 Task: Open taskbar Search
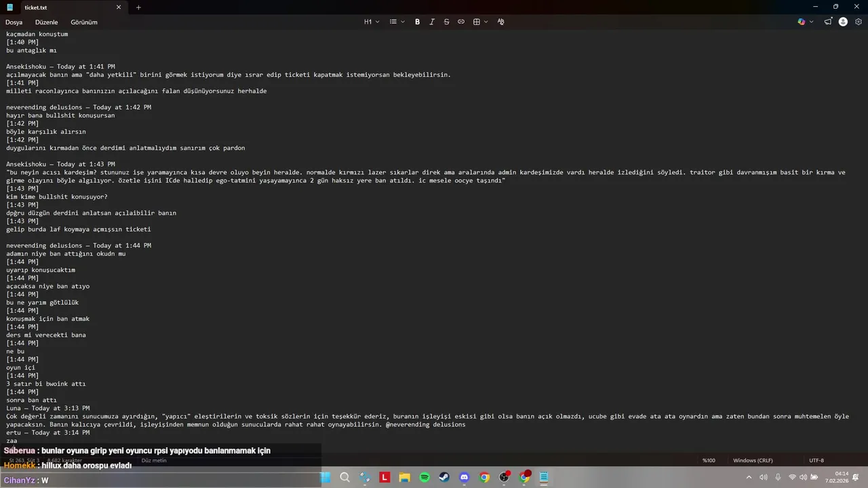344,477
